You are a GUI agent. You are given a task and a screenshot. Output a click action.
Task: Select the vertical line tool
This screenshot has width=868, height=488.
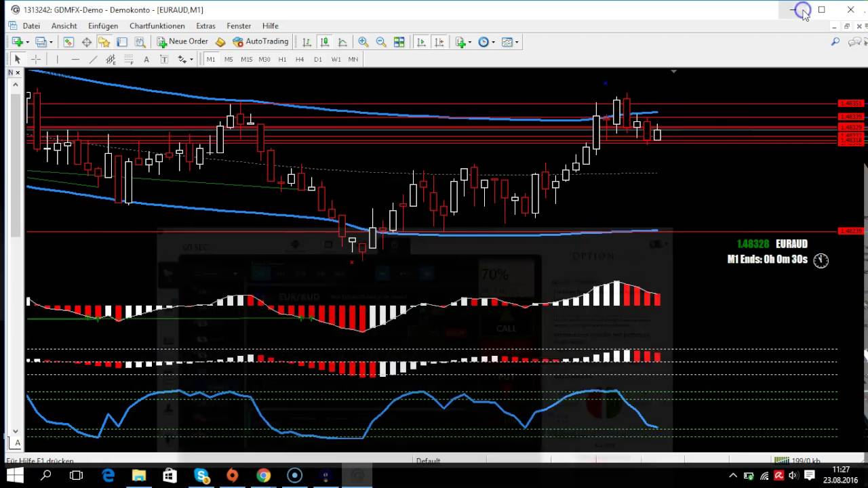(x=57, y=60)
